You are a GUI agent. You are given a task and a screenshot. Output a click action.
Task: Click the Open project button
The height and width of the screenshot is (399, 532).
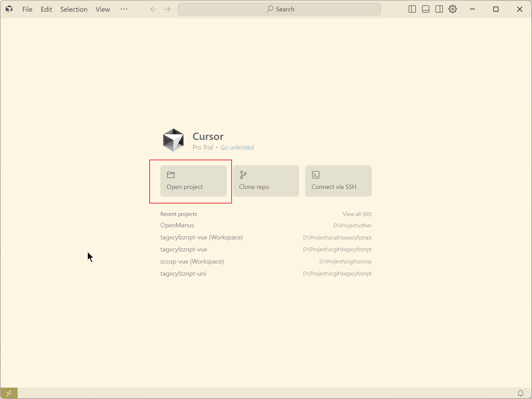[x=193, y=181]
